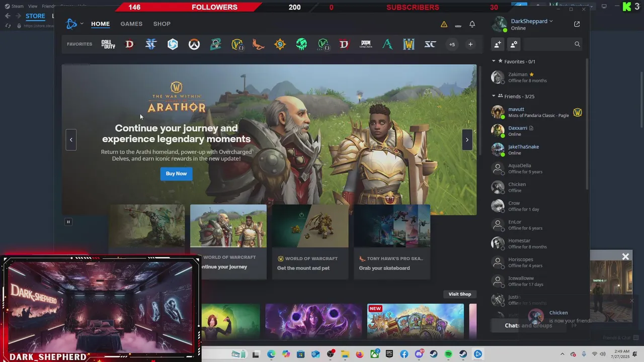The image size is (644, 362).
Task: Select friend JakeThaSnake
Action: 536,149
